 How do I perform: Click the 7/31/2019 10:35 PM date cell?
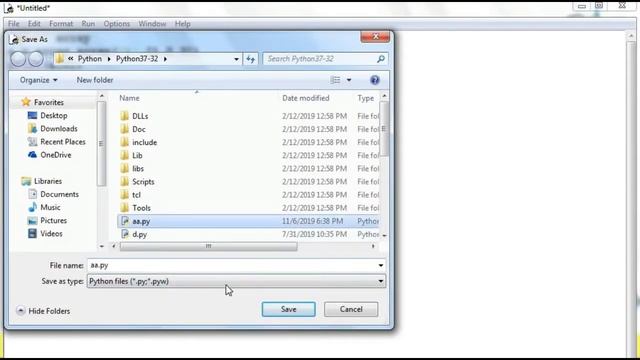pos(314,234)
